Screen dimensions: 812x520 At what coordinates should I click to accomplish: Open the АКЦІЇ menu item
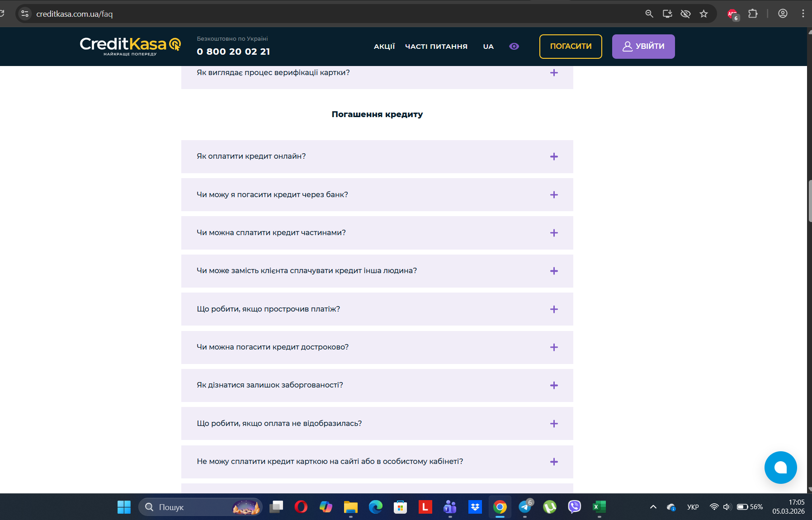(384, 46)
